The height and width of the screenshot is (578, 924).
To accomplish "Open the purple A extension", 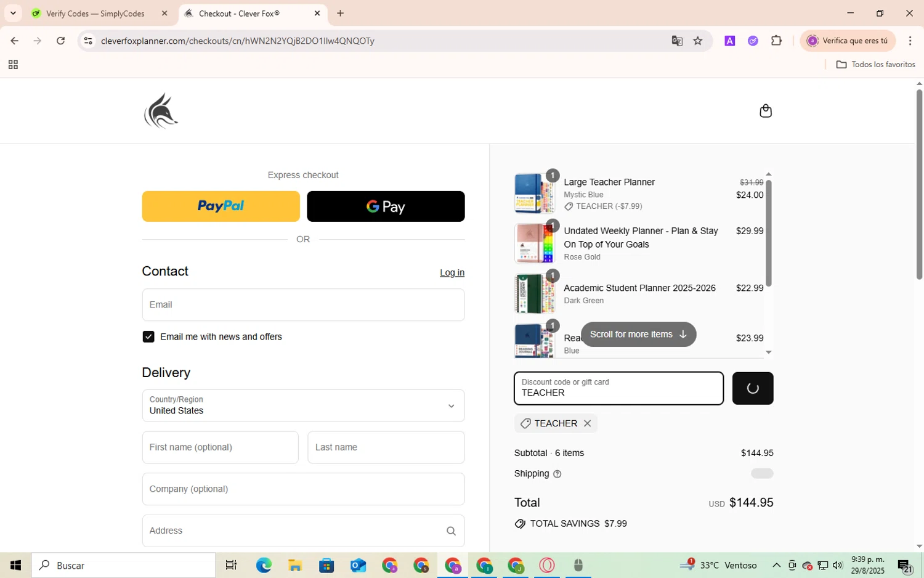I will pos(730,41).
